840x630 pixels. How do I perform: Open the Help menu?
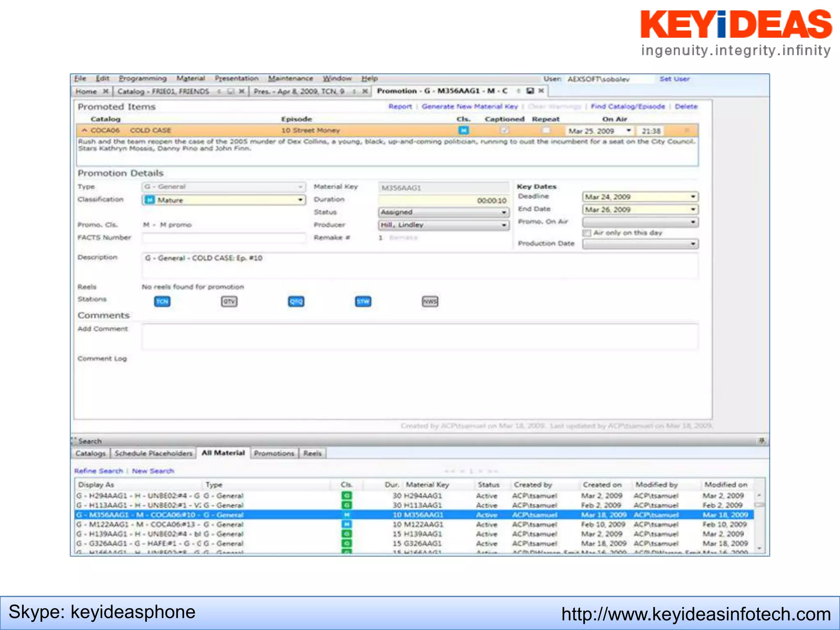pyautogui.click(x=370, y=78)
